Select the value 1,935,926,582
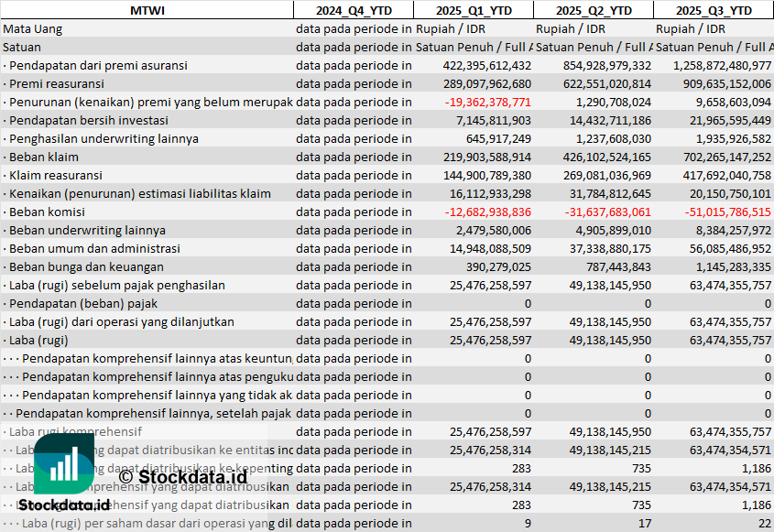This screenshot has width=774, height=532. point(734,138)
